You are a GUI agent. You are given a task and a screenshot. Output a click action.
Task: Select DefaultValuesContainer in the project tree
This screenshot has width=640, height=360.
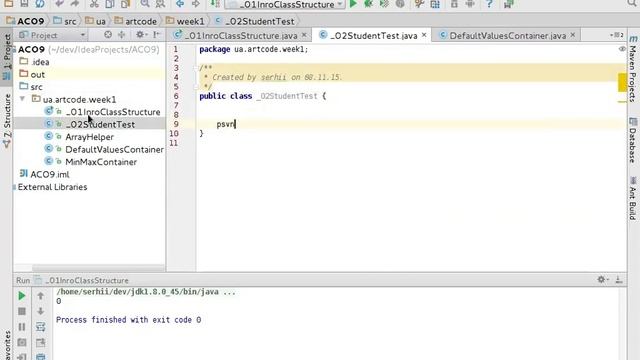[x=114, y=149]
